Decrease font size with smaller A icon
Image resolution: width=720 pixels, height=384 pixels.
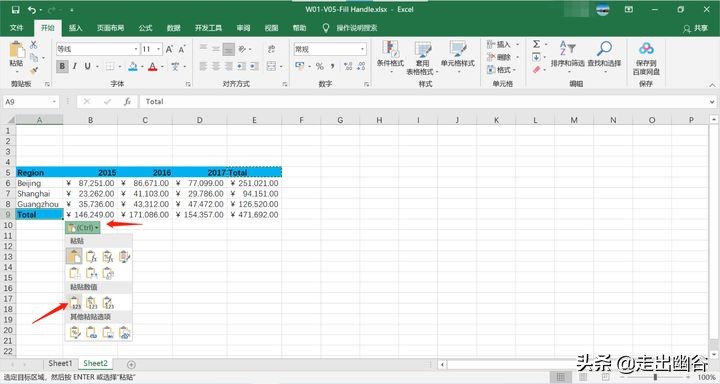pyautogui.click(x=181, y=49)
